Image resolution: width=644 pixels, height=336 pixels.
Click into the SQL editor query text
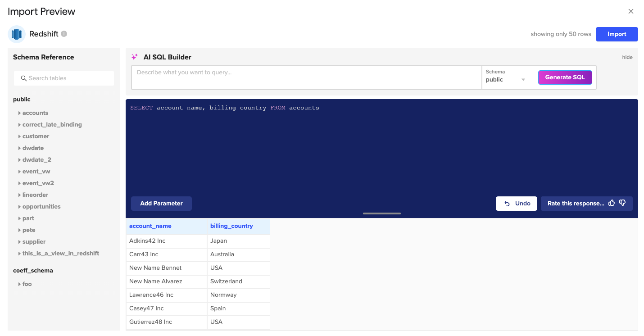[225, 108]
